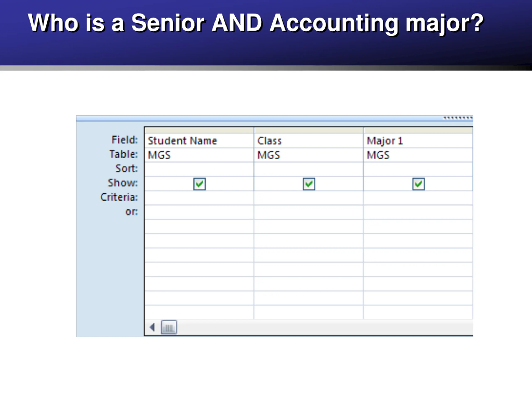The width and height of the screenshot is (532, 399).
Task: Select the MGS table cell under Class
Action: 309,155
